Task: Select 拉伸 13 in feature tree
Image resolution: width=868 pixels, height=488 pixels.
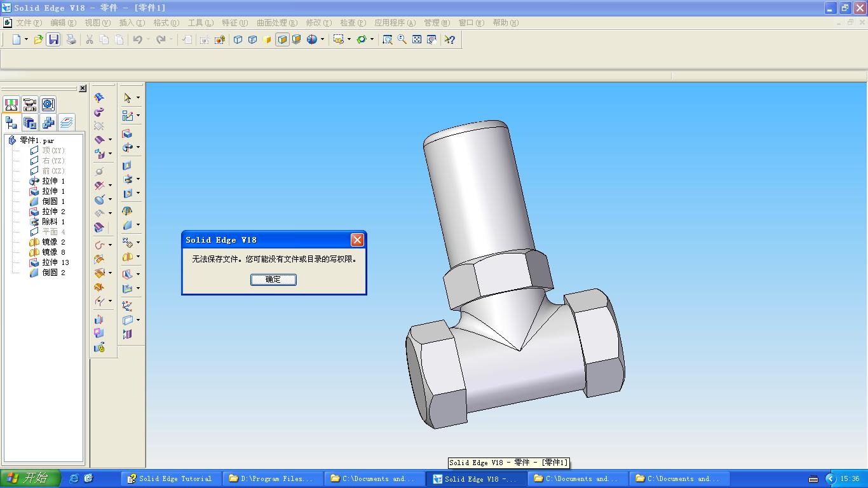Action: pyautogui.click(x=50, y=262)
